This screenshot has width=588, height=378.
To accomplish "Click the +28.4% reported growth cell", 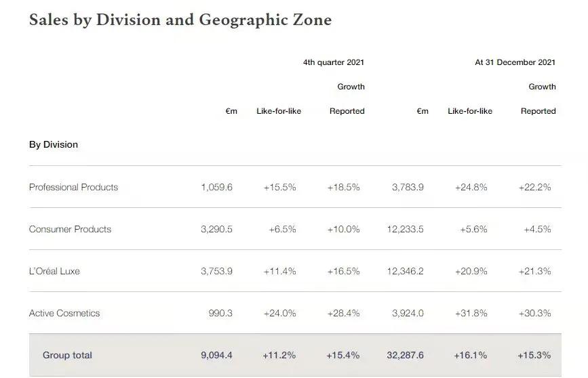I will (x=343, y=313).
